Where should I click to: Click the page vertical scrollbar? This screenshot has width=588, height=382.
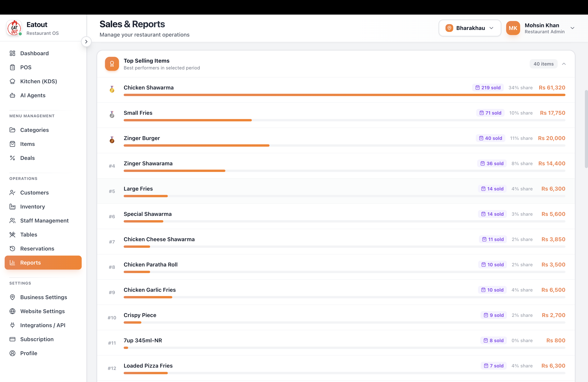pyautogui.click(x=586, y=129)
